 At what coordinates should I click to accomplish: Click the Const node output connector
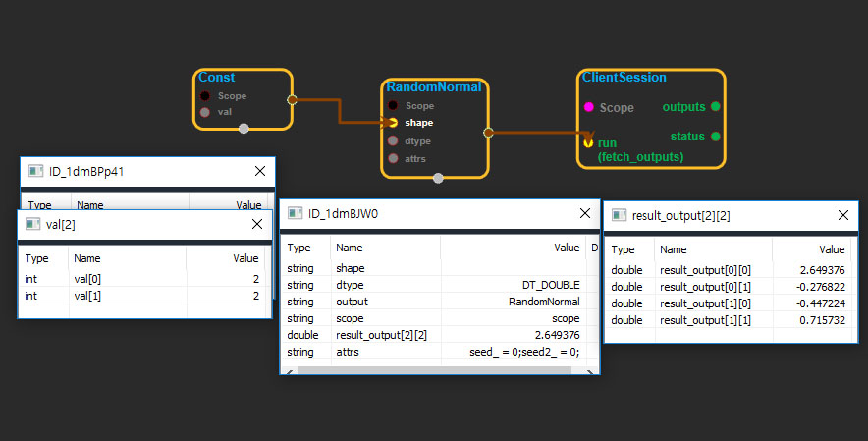[x=292, y=99]
